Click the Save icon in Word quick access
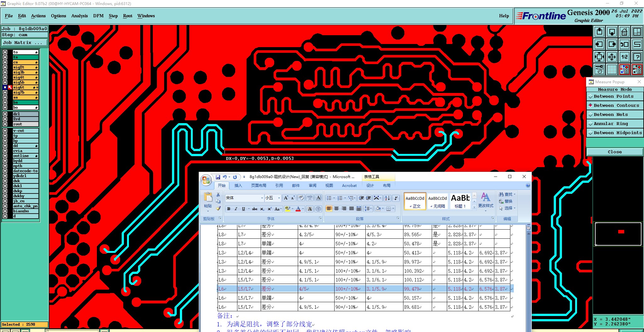This screenshot has height=332, width=644. pyautogui.click(x=218, y=177)
